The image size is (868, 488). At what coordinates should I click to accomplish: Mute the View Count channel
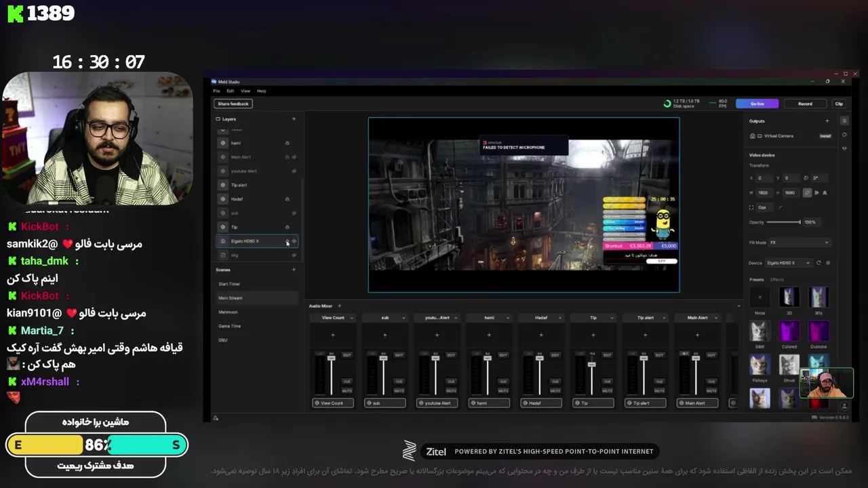[347, 391]
